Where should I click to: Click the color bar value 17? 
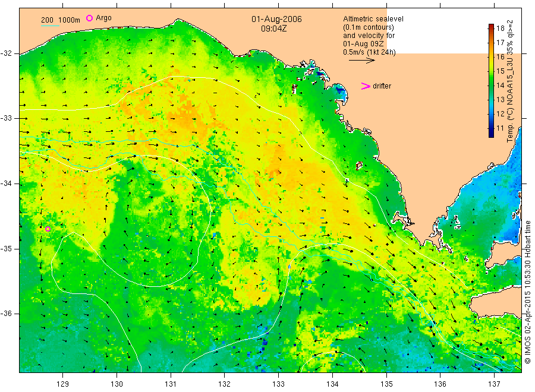500,43
